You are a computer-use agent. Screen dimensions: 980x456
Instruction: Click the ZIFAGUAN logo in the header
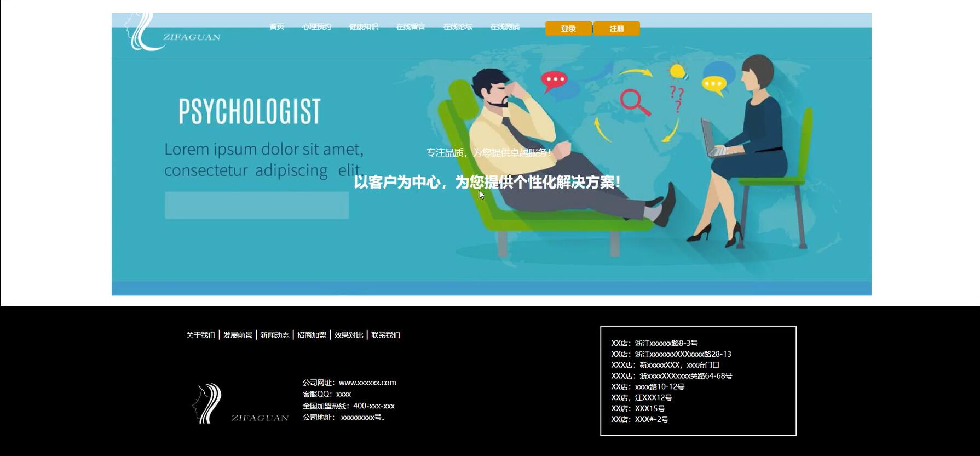(x=172, y=32)
